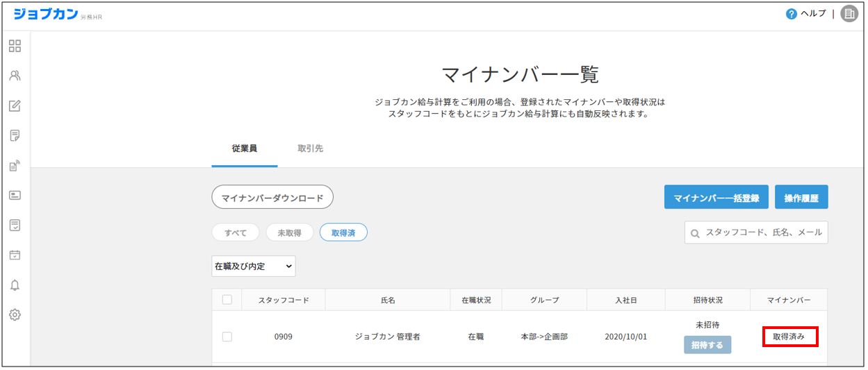Open settings gear icon in sidebar
The image size is (868, 370).
(x=15, y=315)
